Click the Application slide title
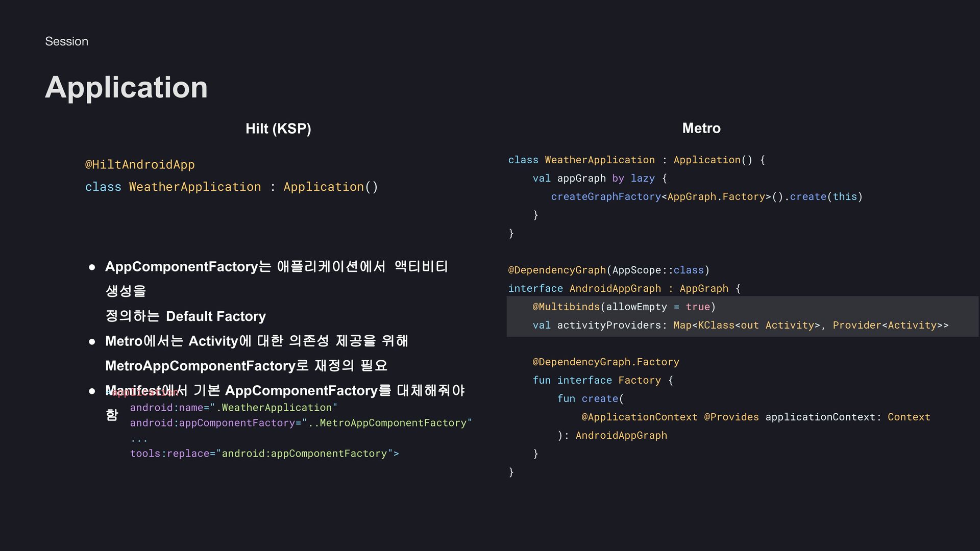The image size is (980, 551). coord(126,87)
